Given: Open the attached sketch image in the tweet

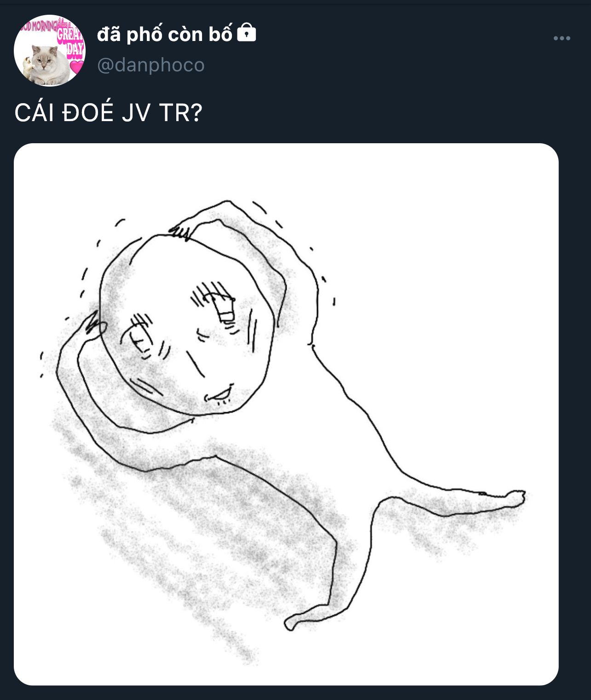Looking at the screenshot, I should (x=286, y=414).
